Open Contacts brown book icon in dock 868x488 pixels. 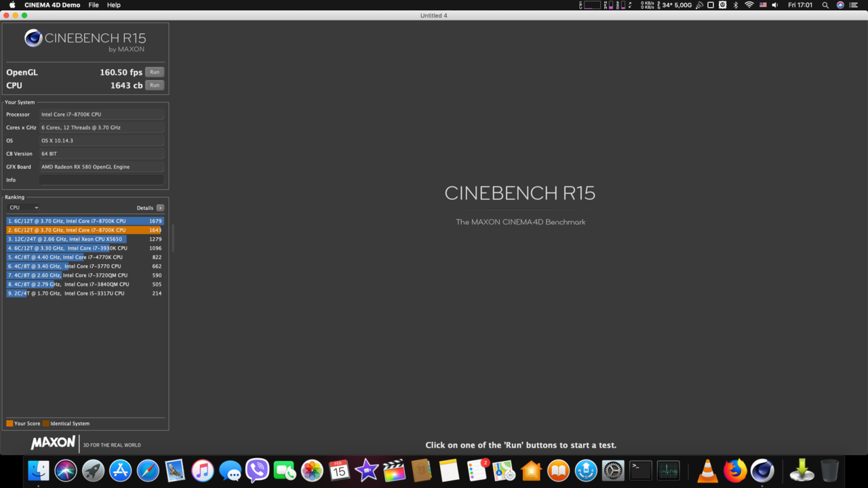tap(421, 470)
